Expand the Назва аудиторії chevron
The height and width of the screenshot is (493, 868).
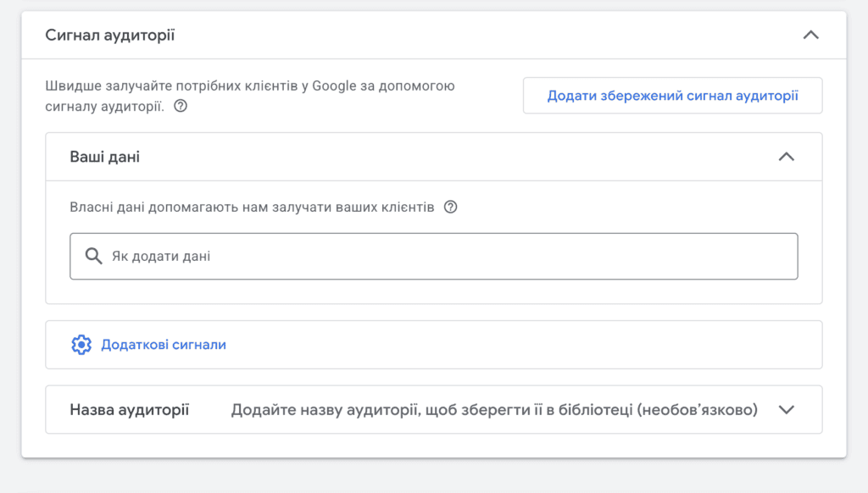pos(786,410)
